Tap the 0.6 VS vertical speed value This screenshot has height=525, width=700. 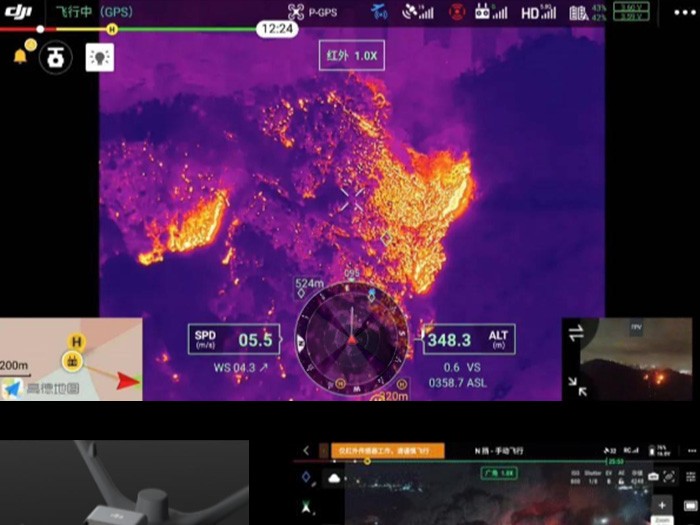462,367
